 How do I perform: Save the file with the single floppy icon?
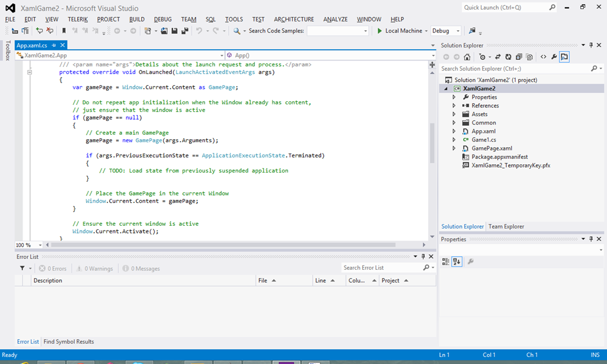[x=175, y=31]
